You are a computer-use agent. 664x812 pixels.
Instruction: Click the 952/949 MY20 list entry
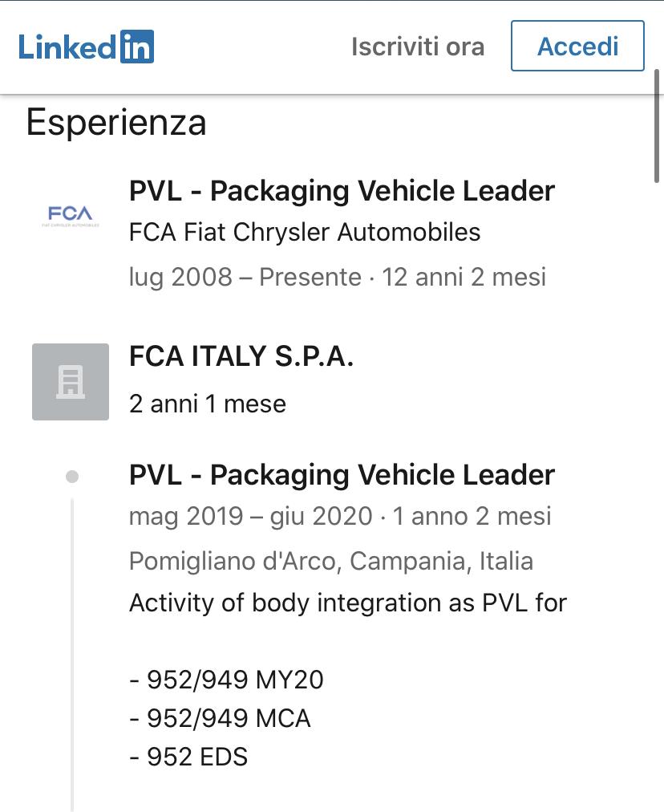[x=227, y=680]
